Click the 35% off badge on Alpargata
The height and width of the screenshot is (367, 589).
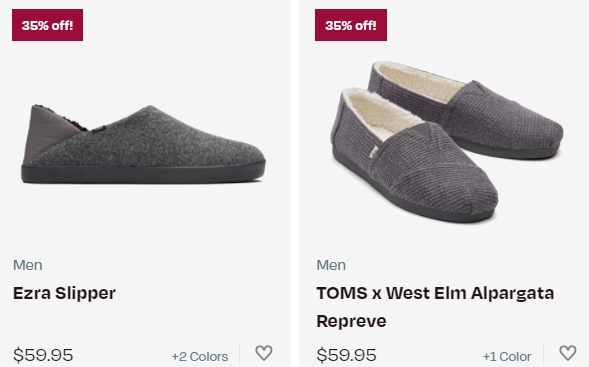click(351, 25)
